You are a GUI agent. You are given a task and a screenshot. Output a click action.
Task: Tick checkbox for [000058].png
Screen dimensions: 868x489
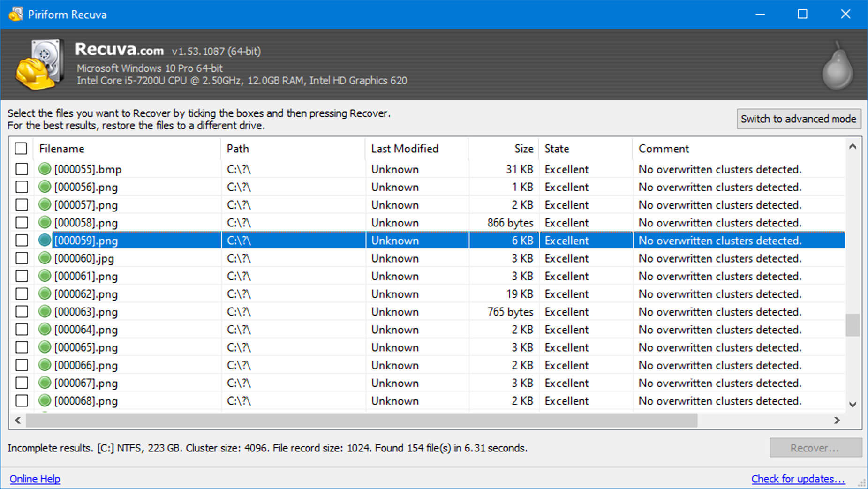pyautogui.click(x=22, y=222)
